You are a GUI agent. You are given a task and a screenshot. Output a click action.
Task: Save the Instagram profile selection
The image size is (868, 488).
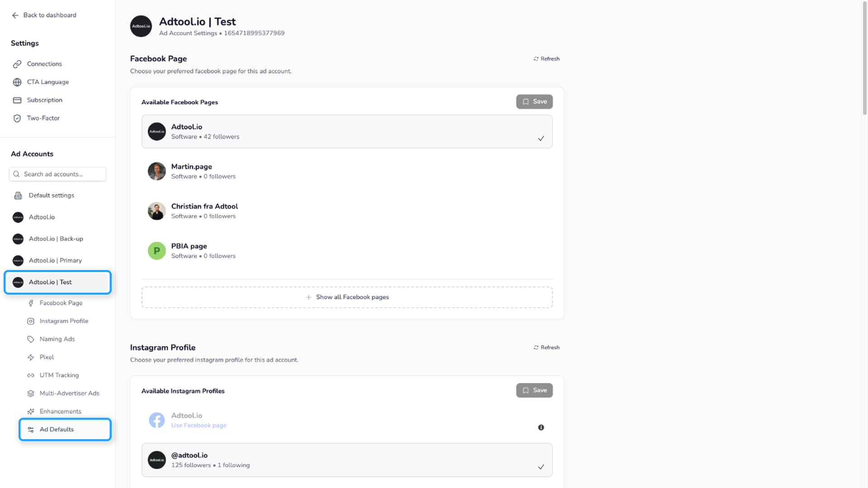tap(534, 390)
